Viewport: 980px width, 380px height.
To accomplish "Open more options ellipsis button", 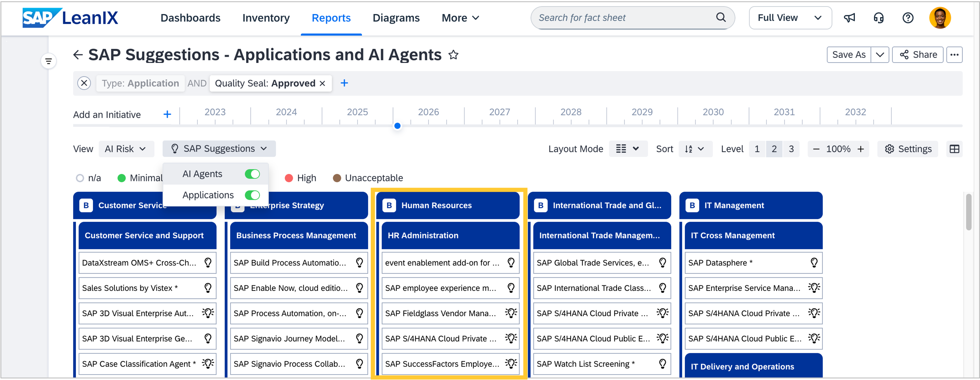I will tap(954, 55).
